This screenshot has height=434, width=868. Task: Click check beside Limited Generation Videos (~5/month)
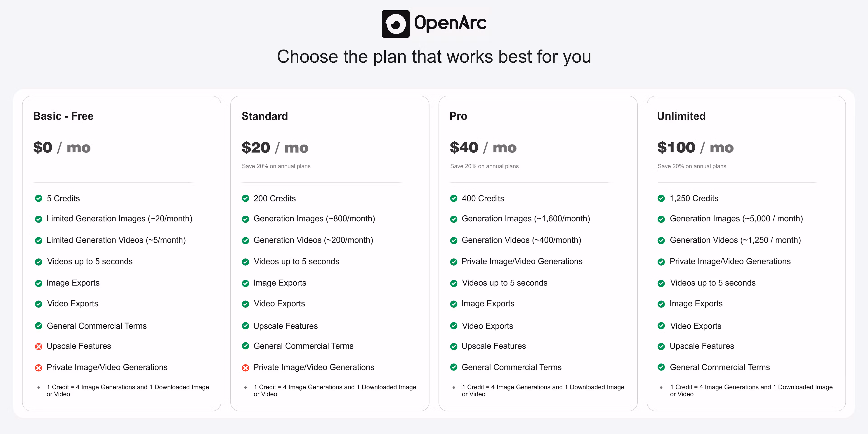pos(39,241)
